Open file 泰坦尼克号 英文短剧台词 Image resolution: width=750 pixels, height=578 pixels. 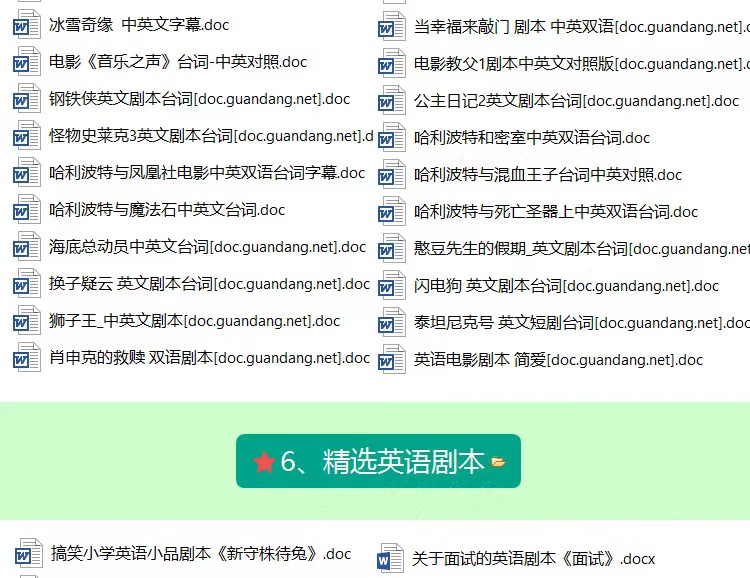coord(582,323)
